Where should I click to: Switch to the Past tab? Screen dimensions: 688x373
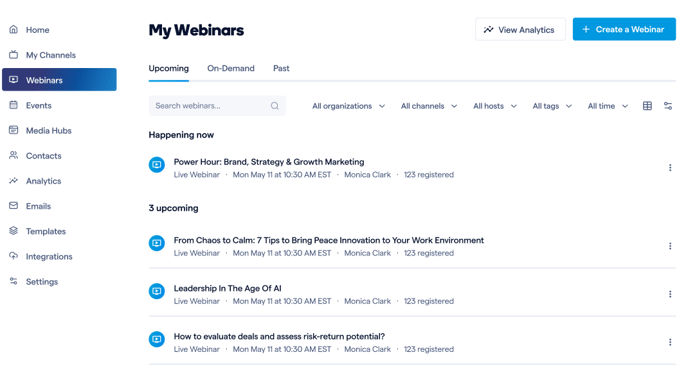coord(281,68)
